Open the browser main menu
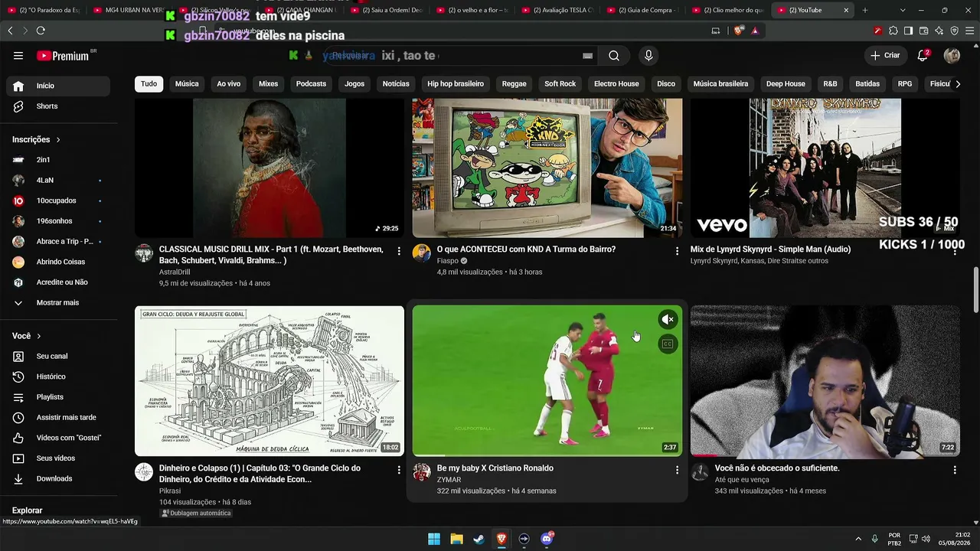 [970, 31]
